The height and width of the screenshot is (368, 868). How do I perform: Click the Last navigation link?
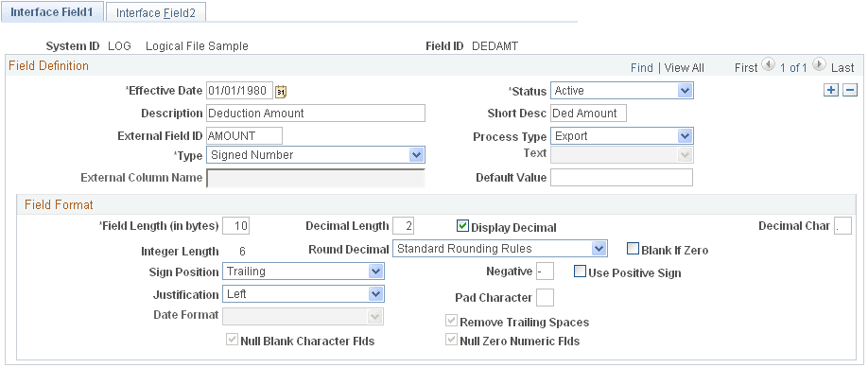coord(842,67)
